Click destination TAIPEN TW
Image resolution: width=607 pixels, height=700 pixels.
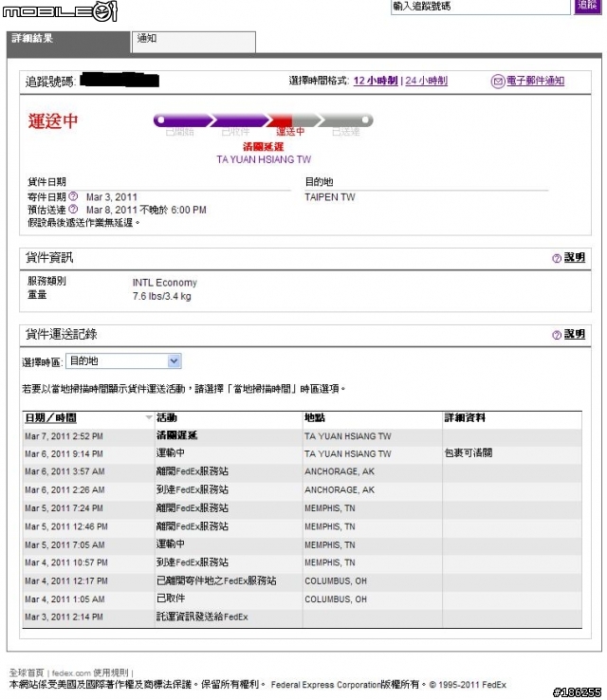click(x=330, y=197)
